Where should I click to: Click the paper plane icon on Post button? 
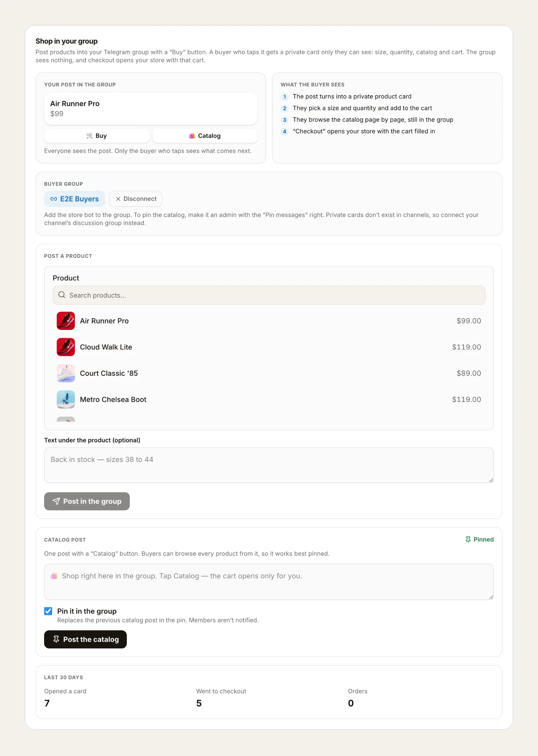tap(56, 501)
